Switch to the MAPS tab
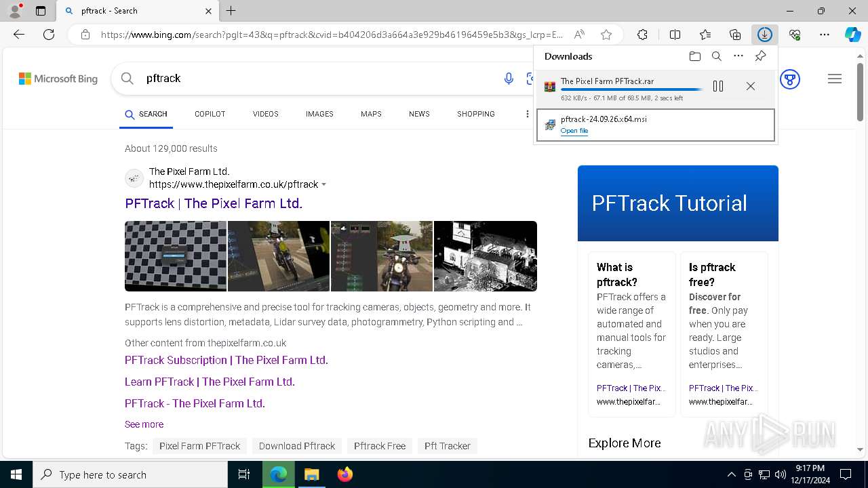The height and width of the screenshot is (488, 868). click(371, 114)
